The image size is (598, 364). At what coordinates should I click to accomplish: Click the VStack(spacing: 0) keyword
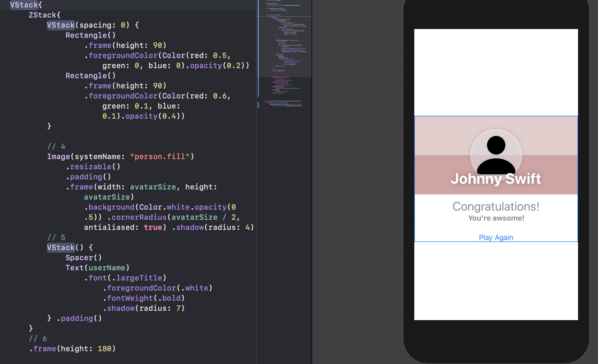(x=61, y=25)
